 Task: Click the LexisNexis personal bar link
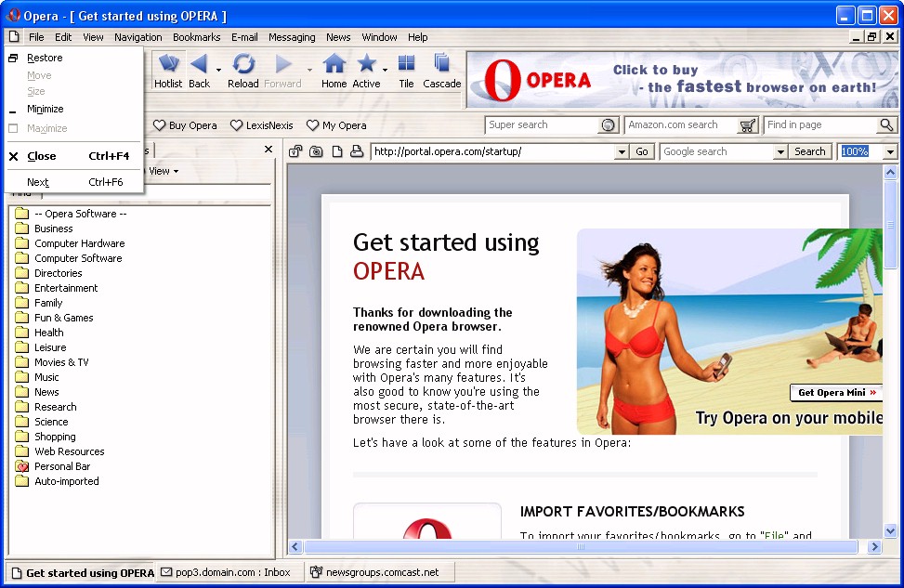(x=261, y=125)
